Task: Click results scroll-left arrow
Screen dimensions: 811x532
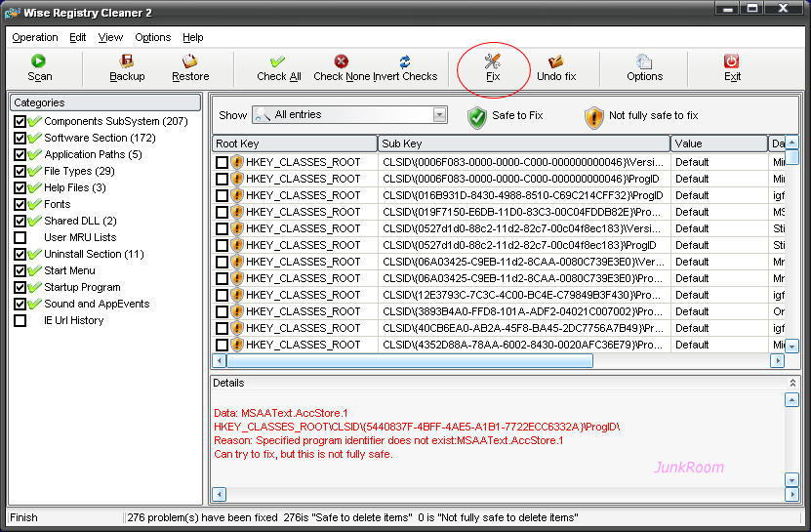Action: point(220,361)
